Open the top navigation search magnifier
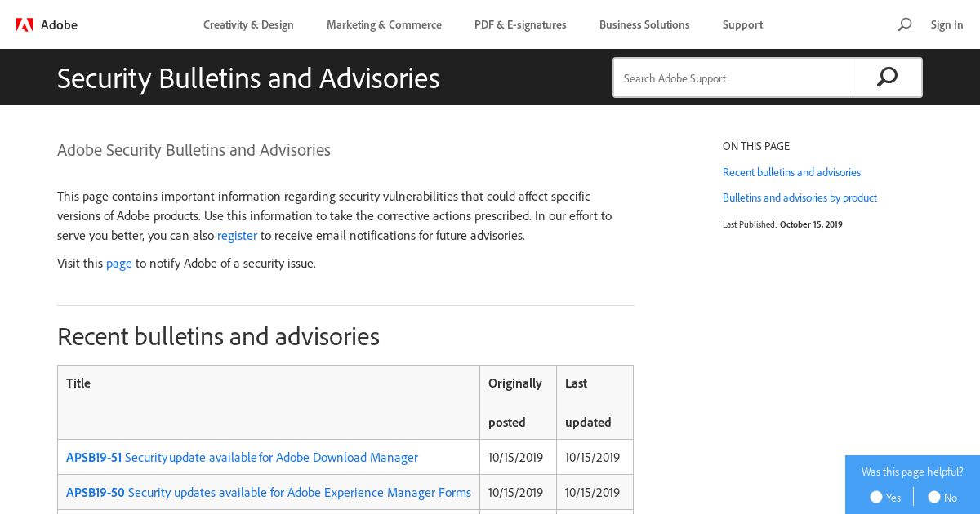Viewport: 980px width, 514px height. [904, 24]
